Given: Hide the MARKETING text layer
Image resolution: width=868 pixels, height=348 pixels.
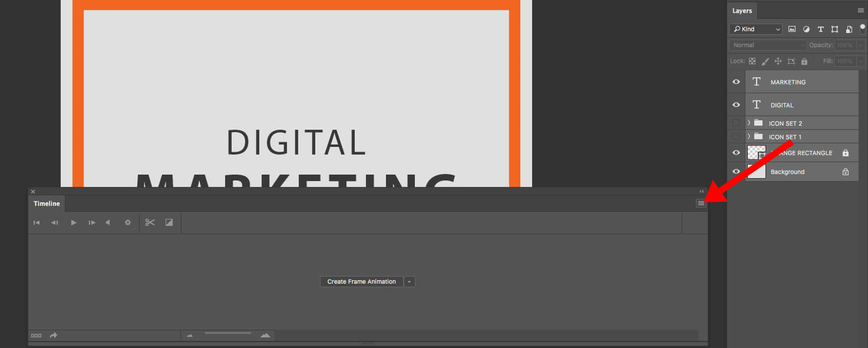Looking at the screenshot, I should (735, 81).
